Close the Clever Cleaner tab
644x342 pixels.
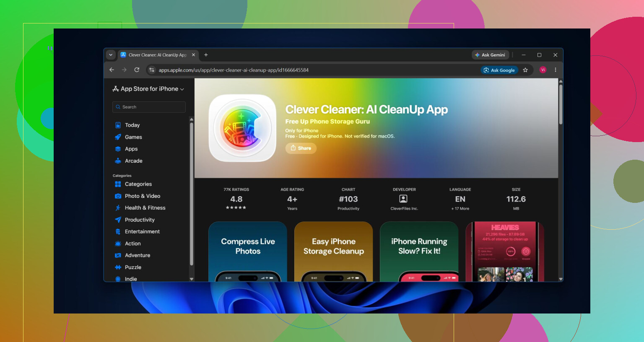tap(193, 55)
